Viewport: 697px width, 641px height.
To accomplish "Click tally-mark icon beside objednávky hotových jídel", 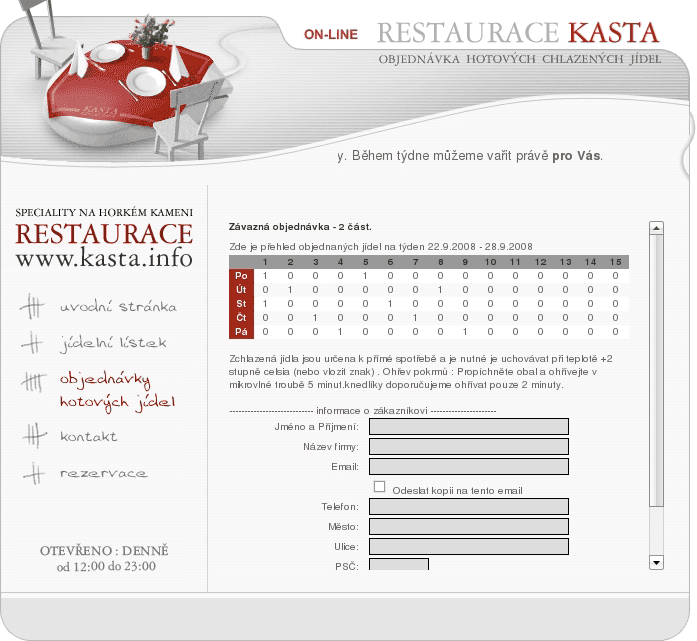I will 33,382.
